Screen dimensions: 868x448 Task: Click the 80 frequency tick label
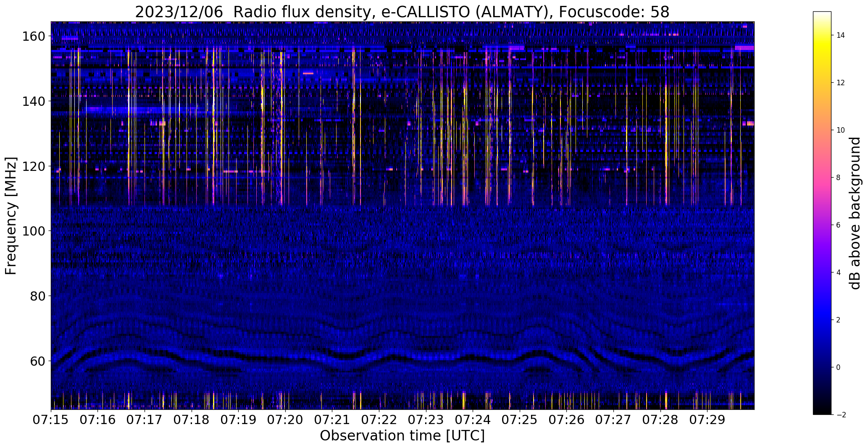38,296
